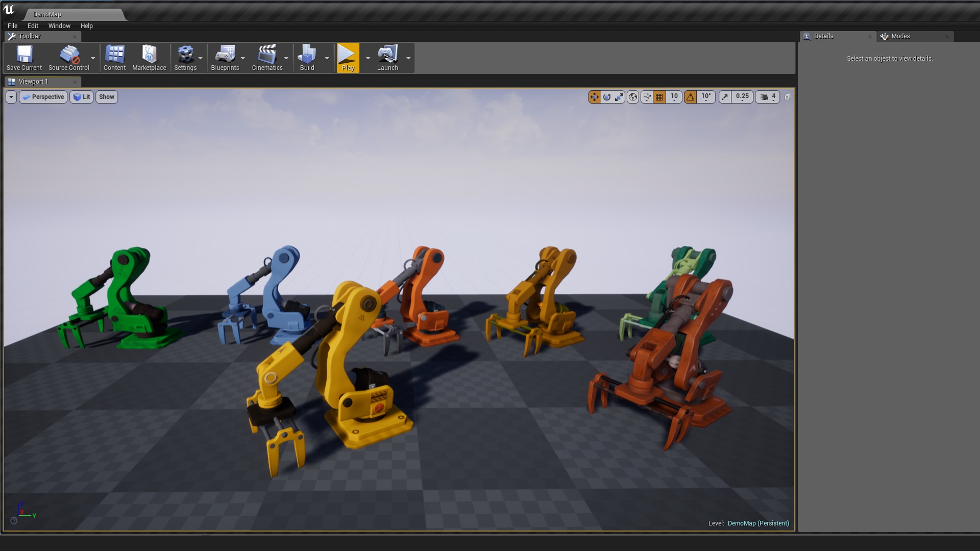Toggle world coordinate system
The width and height of the screenshot is (980, 551).
coord(632,97)
